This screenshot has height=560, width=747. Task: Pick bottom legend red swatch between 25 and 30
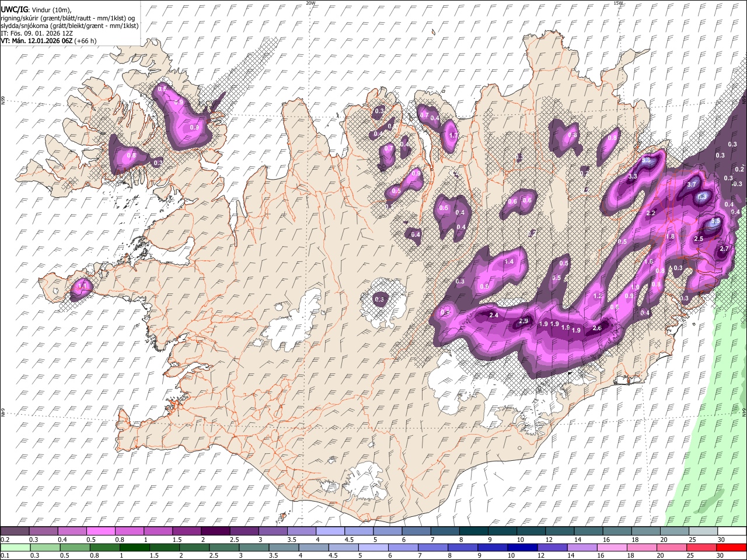pos(701,548)
